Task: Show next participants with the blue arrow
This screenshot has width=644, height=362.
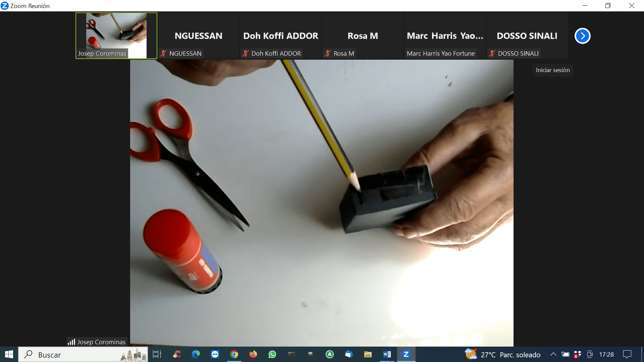Action: point(583,36)
